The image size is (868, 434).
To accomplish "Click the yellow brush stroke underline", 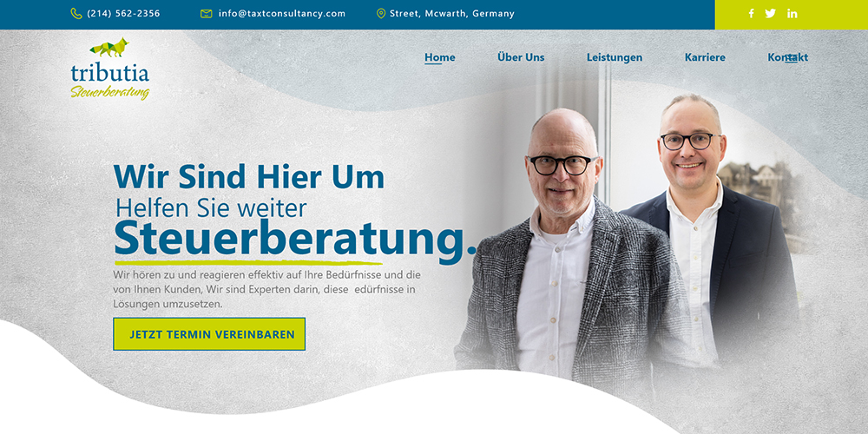I will coord(248,262).
